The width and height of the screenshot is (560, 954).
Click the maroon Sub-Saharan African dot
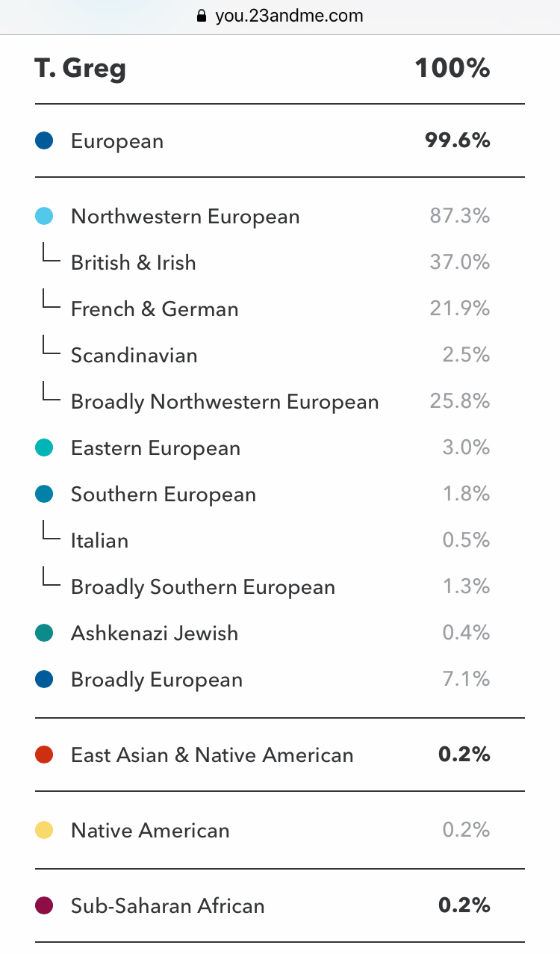[44, 905]
